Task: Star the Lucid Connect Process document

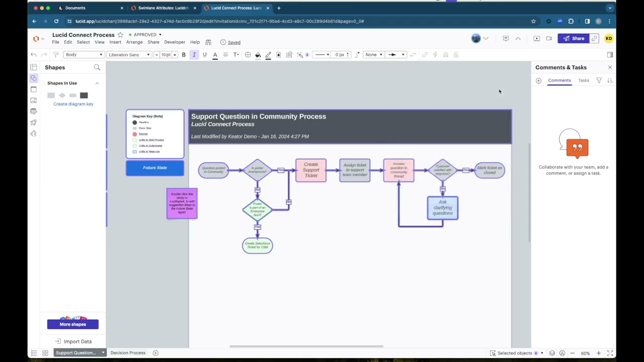Action: click(120, 35)
